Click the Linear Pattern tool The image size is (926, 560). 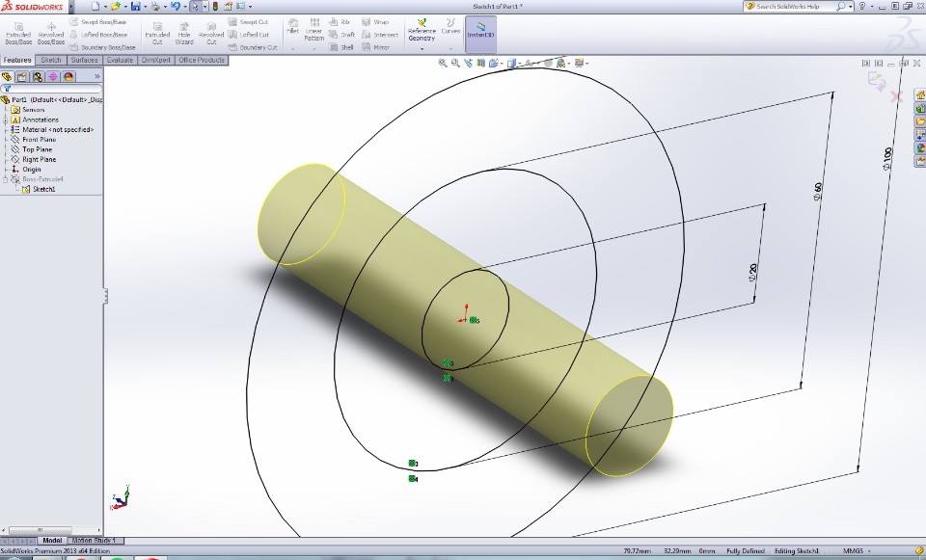[x=314, y=30]
